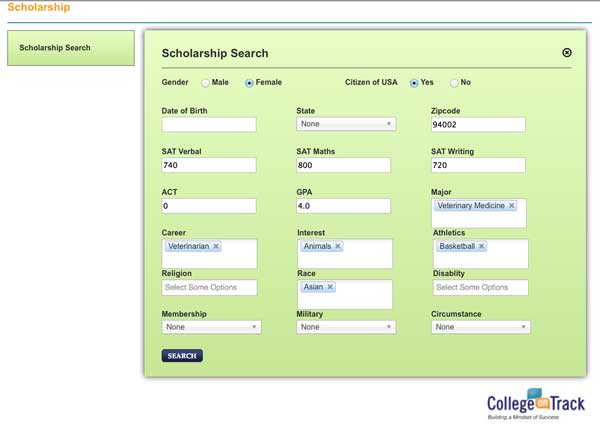Remove the Asian race tag
This screenshot has height=424, width=600.
pyautogui.click(x=331, y=287)
